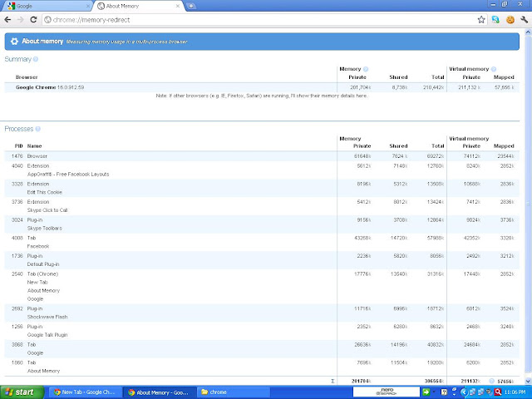Screen dimensions: 532x399
Task: Click the help icon beside Summary's Memory column
Action: [366, 69]
